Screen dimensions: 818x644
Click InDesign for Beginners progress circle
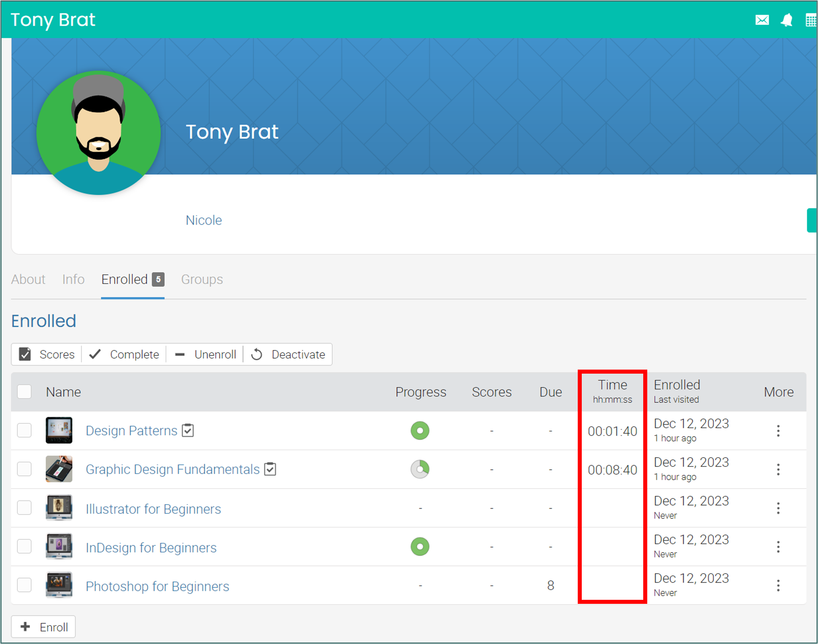[420, 547]
